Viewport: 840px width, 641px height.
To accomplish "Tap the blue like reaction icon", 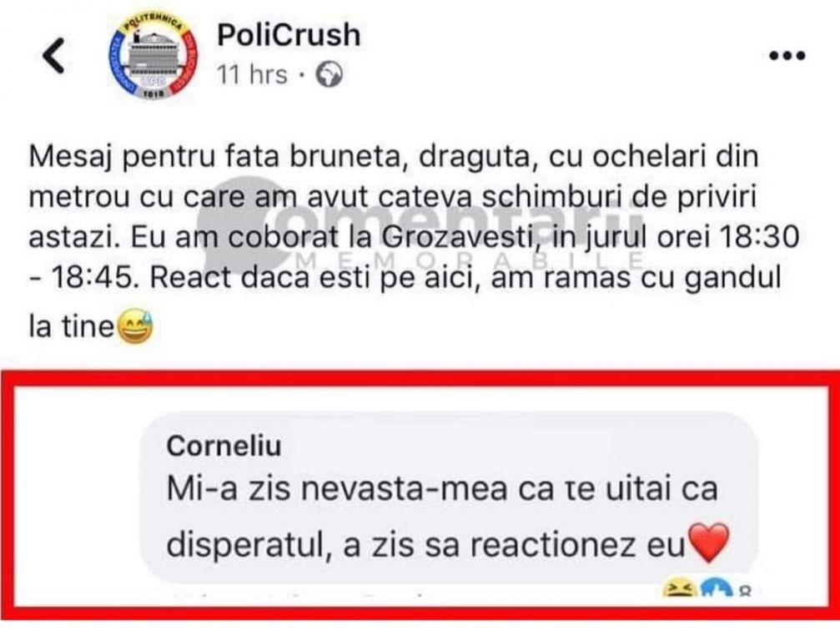I will click(x=717, y=588).
